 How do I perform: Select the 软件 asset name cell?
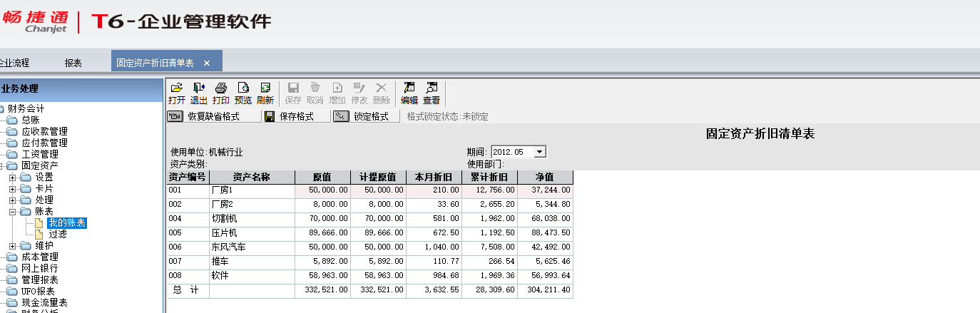point(252,276)
